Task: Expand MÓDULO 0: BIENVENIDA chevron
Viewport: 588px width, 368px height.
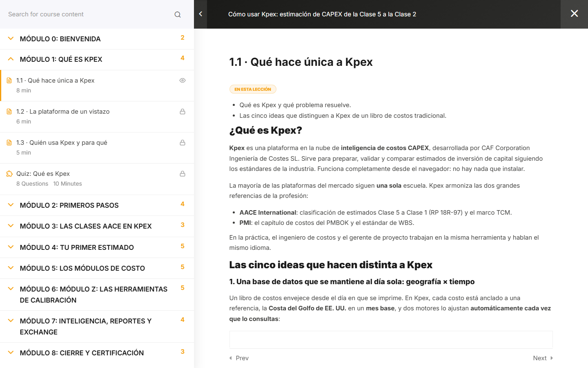Action: 11,38
